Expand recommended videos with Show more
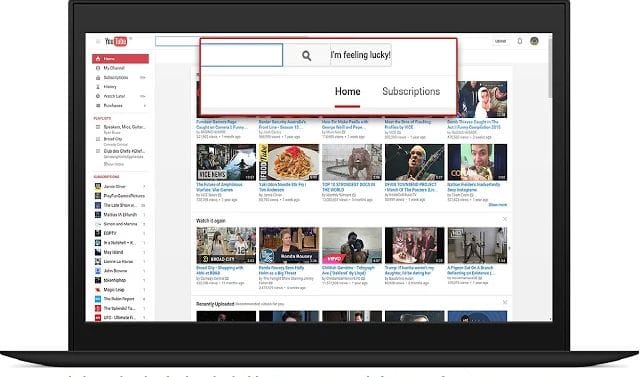This screenshot has height=377, width=643. tap(497, 205)
